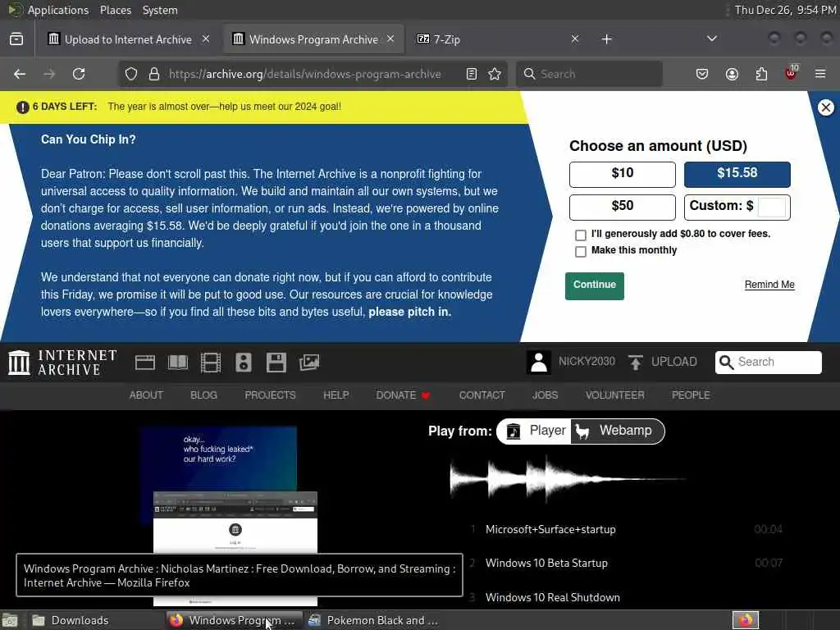Open the Applications menu
The image size is (840, 630).
point(58,10)
